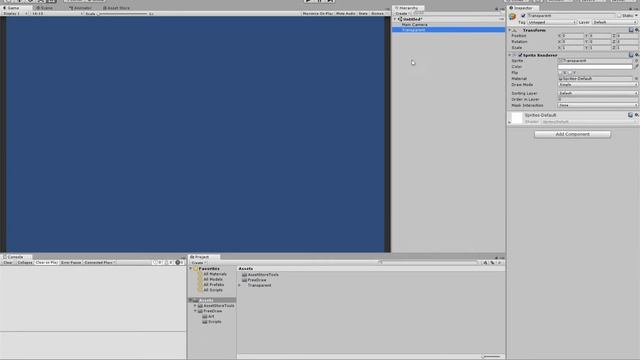This screenshot has width=640, height=360.
Task: Toggle the Stats overlay button
Action: click(x=363, y=13)
